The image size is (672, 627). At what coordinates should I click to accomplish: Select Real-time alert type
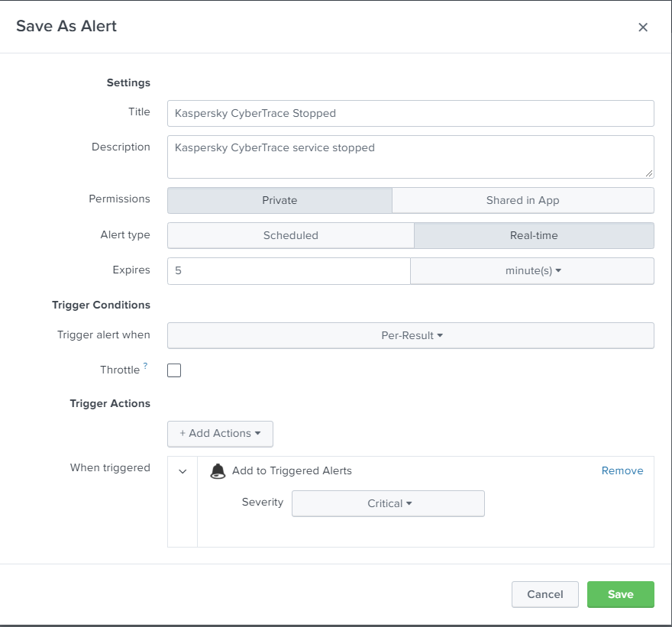pos(534,235)
